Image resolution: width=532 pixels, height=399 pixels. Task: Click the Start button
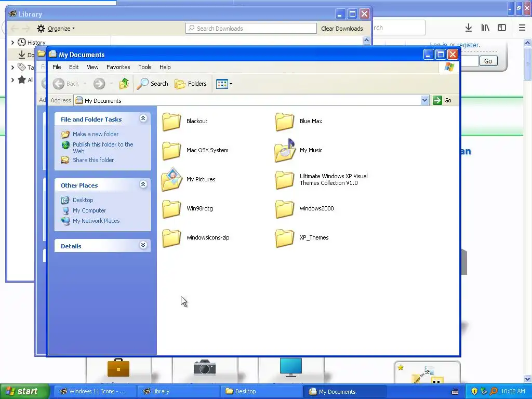coord(25,392)
